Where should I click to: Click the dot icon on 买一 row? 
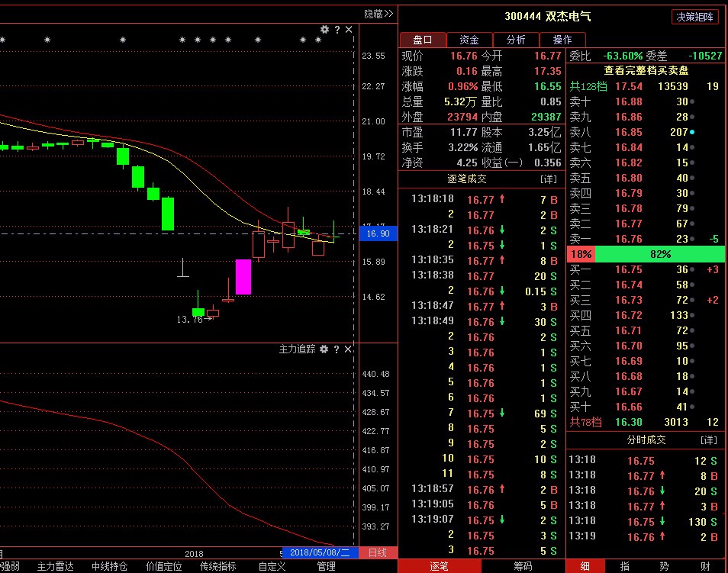(692, 270)
